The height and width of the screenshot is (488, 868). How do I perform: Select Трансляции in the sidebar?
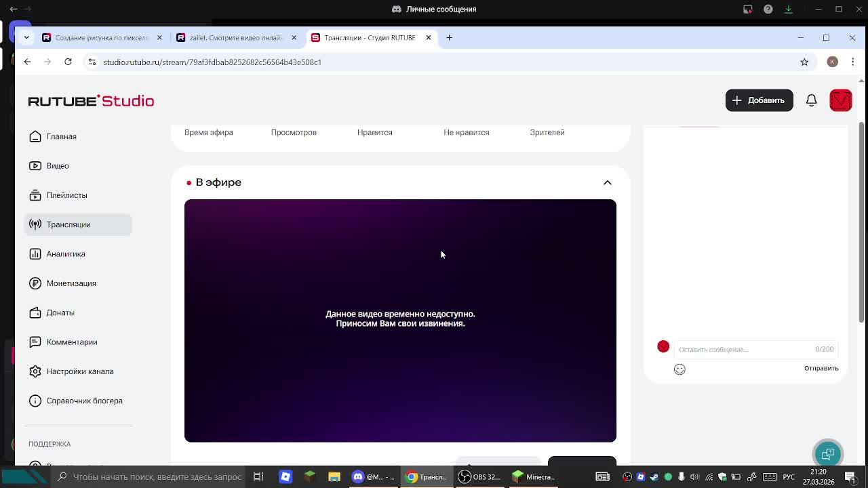tap(78, 224)
